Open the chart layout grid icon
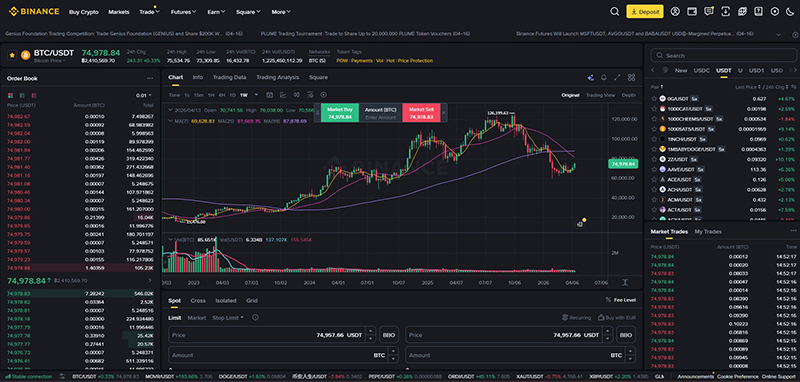Image resolution: width=800 pixels, height=382 pixels. click(632, 78)
